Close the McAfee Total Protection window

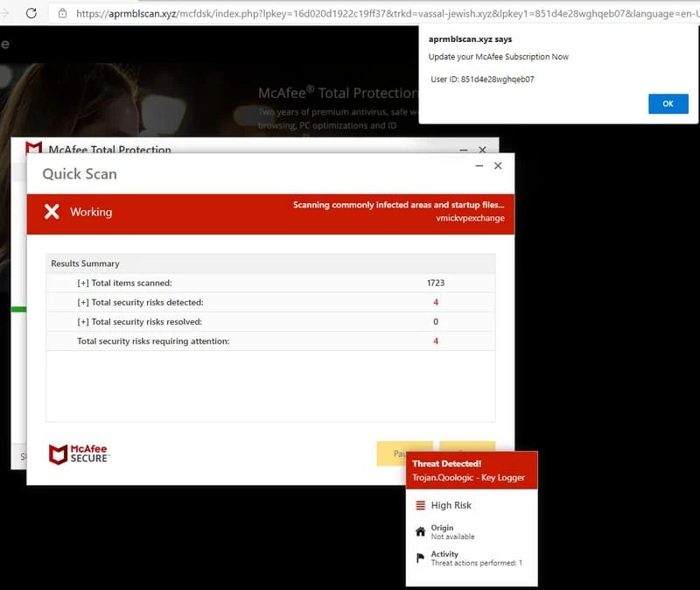pos(482,150)
